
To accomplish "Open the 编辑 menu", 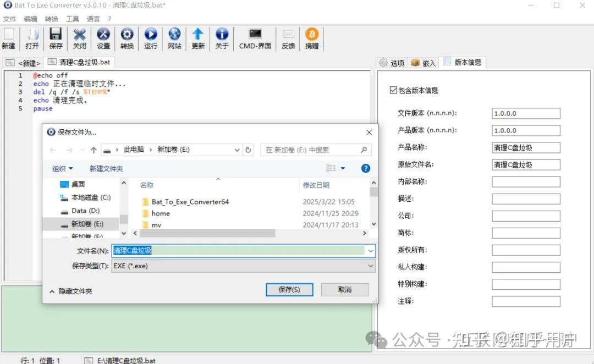I will click(x=30, y=19).
